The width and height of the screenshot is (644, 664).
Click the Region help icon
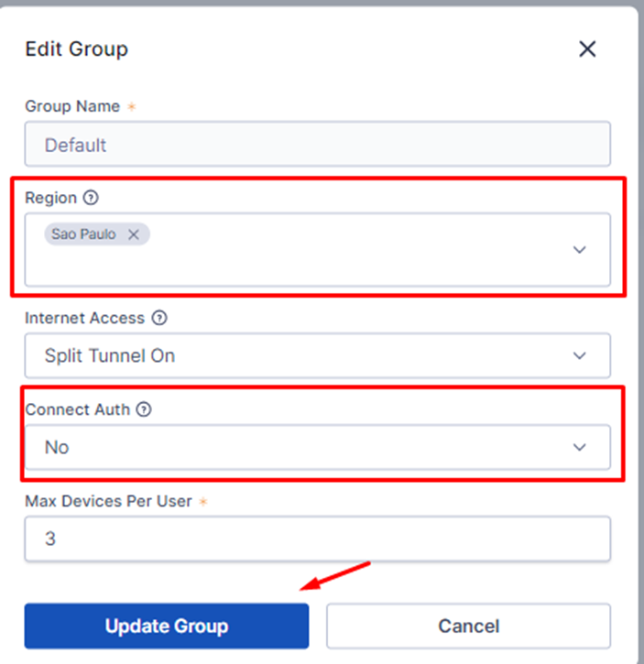point(90,198)
